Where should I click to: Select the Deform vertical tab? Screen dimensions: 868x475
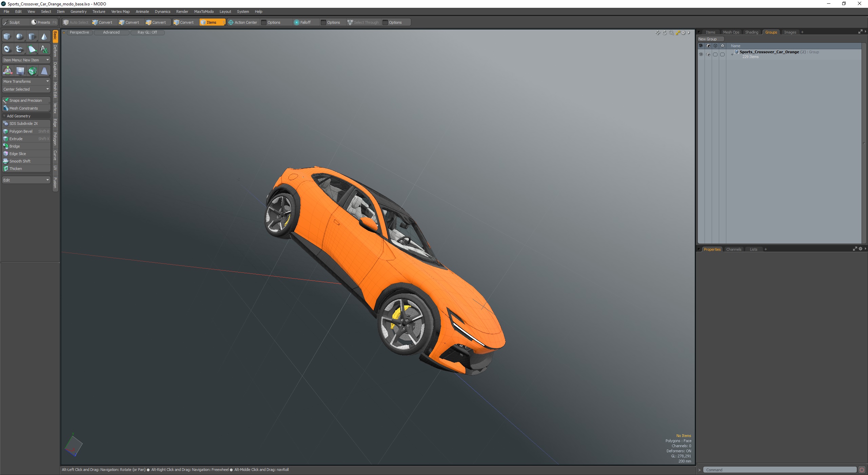coord(55,51)
